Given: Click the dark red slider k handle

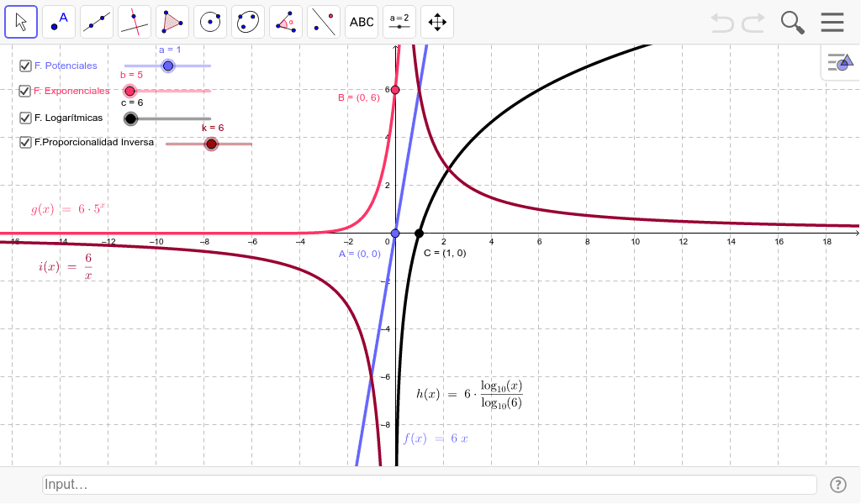Looking at the screenshot, I should [x=211, y=144].
